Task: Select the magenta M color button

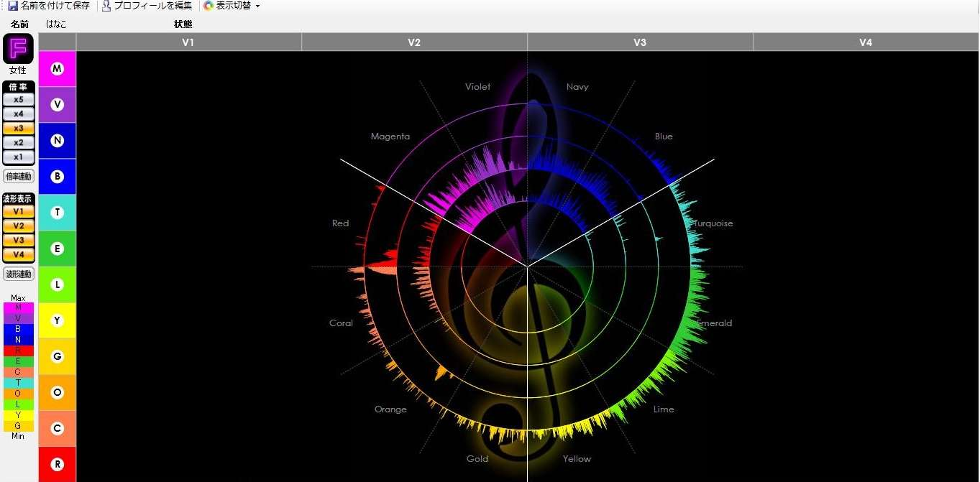Action: [58, 69]
